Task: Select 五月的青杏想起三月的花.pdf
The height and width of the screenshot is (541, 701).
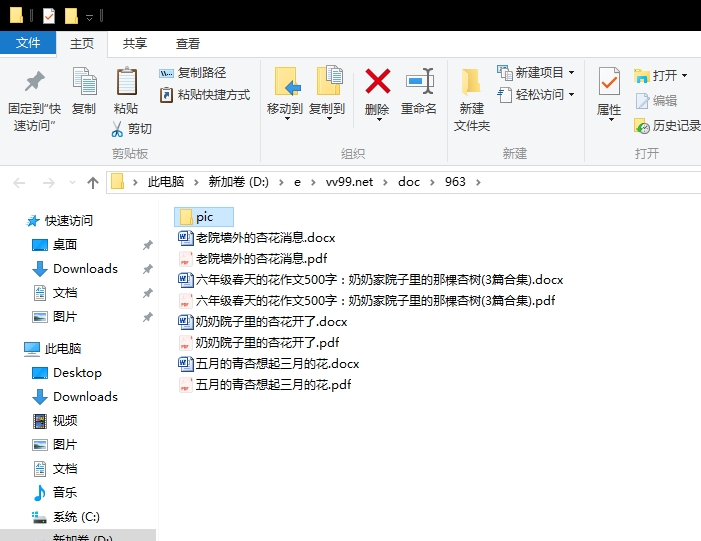Action: click(265, 385)
